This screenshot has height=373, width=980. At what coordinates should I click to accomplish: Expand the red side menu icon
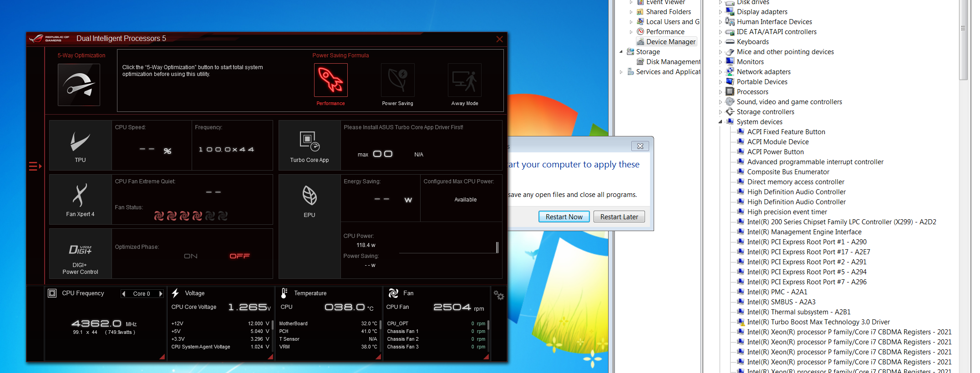(x=35, y=166)
